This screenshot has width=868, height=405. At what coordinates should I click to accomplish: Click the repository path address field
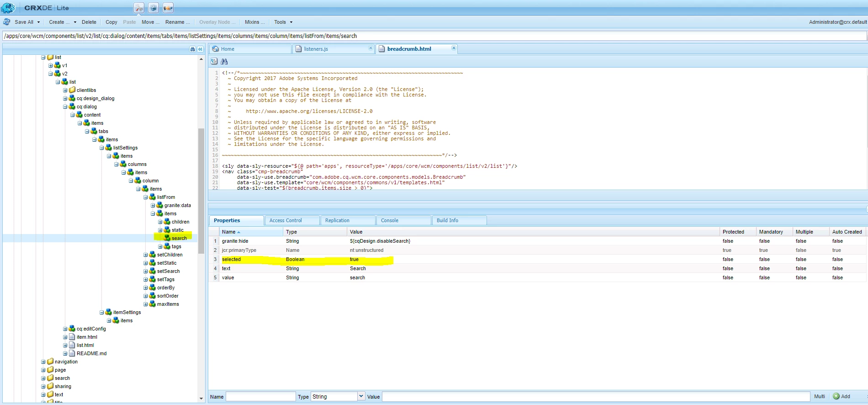(x=434, y=36)
